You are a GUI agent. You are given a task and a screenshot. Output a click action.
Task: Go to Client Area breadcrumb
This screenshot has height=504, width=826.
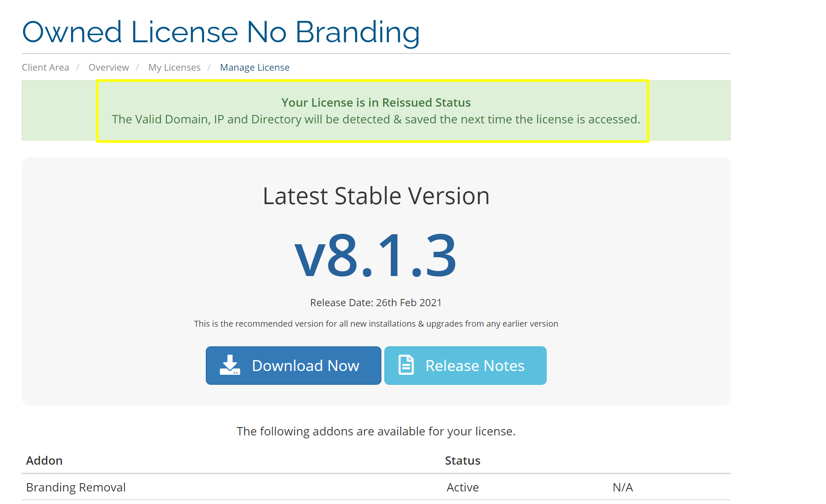pos(45,67)
